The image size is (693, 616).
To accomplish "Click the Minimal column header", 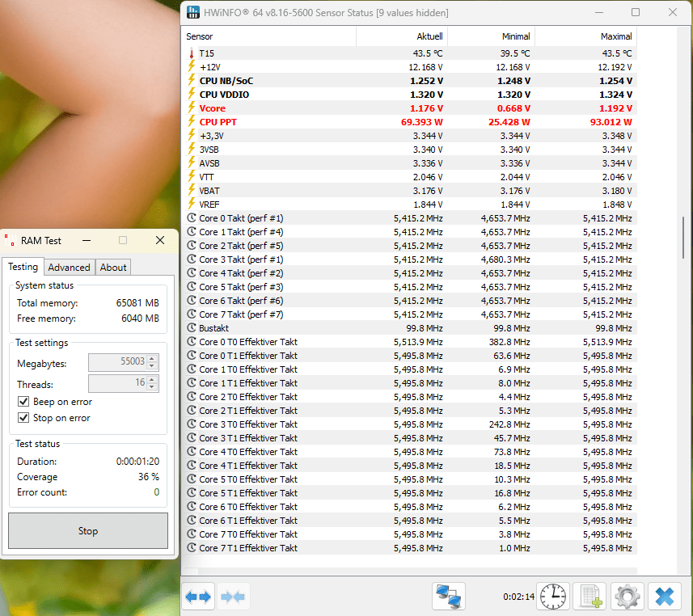I will click(x=492, y=36).
